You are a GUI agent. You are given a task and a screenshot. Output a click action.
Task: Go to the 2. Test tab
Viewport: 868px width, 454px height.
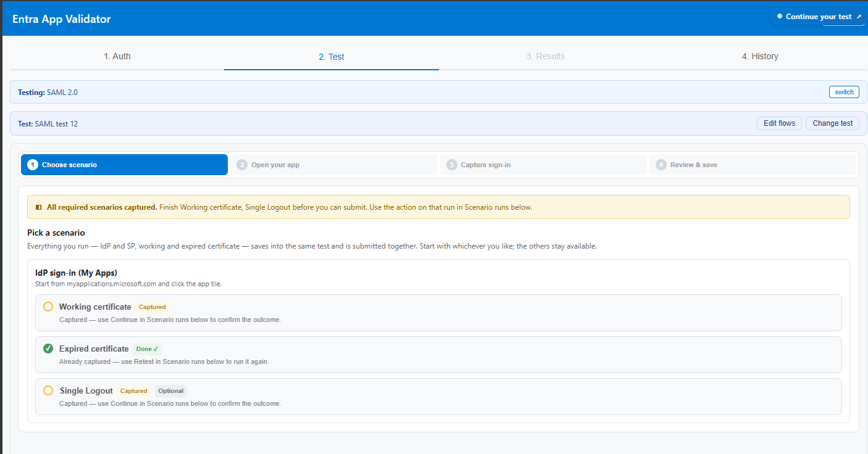[x=332, y=56]
